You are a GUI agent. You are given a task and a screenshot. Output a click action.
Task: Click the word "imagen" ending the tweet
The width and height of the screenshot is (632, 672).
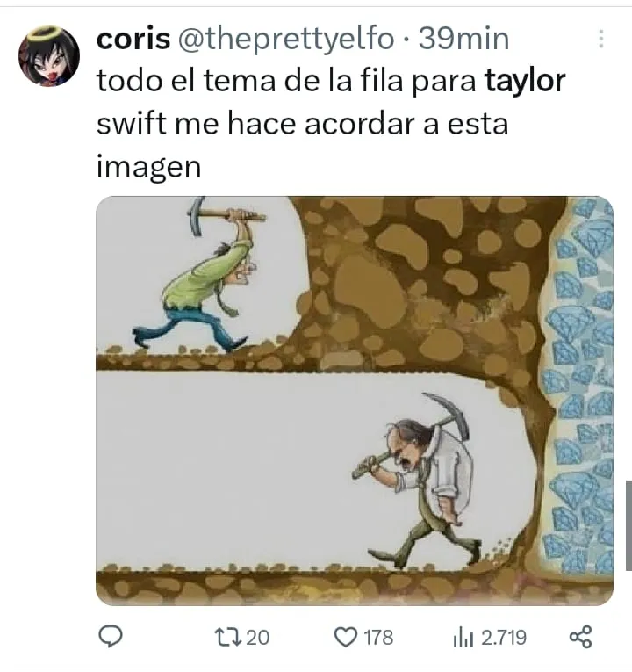(x=148, y=167)
